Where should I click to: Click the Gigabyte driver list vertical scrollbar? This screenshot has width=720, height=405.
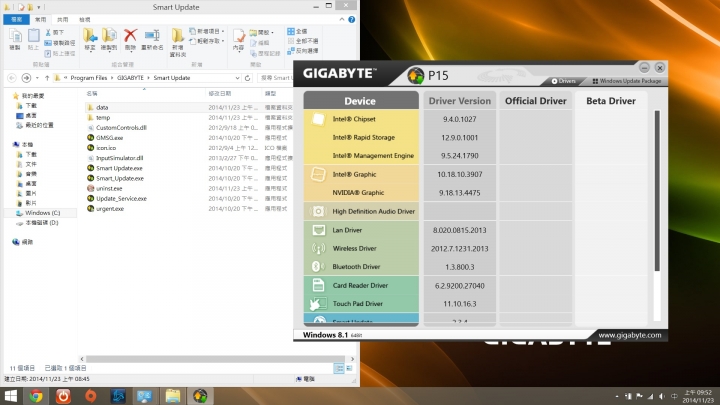point(657,191)
